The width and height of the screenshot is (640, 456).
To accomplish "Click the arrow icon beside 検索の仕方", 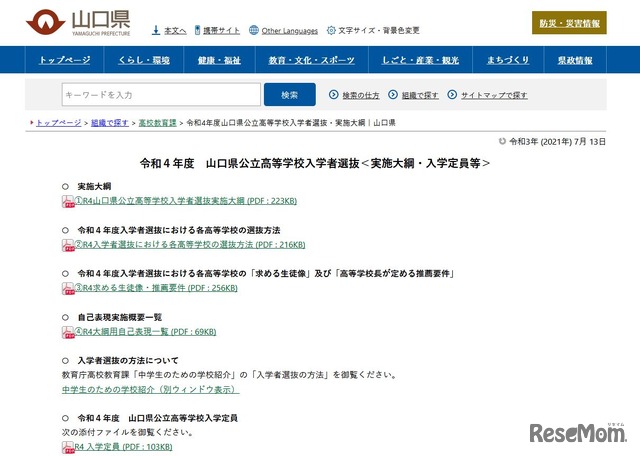I will (x=334, y=96).
